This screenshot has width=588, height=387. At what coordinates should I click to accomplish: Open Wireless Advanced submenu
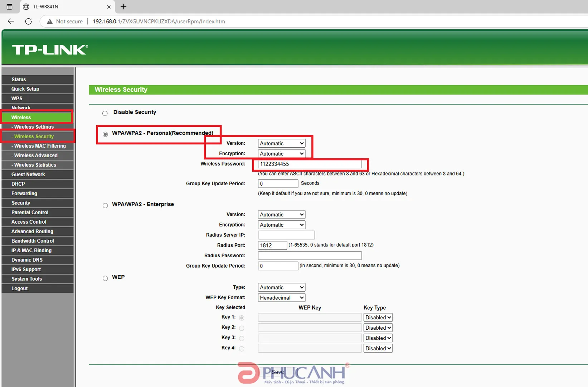tap(38, 156)
